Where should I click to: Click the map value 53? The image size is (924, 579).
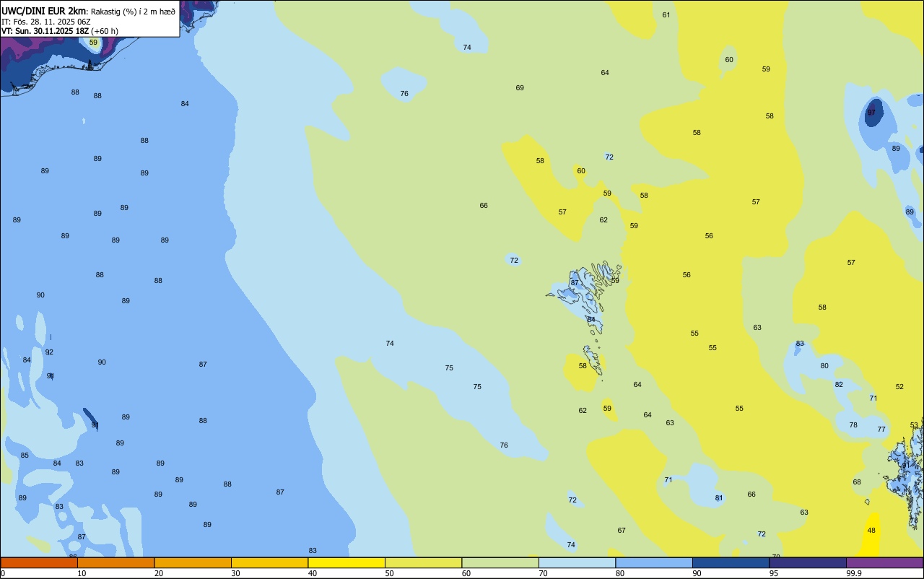tap(914, 425)
